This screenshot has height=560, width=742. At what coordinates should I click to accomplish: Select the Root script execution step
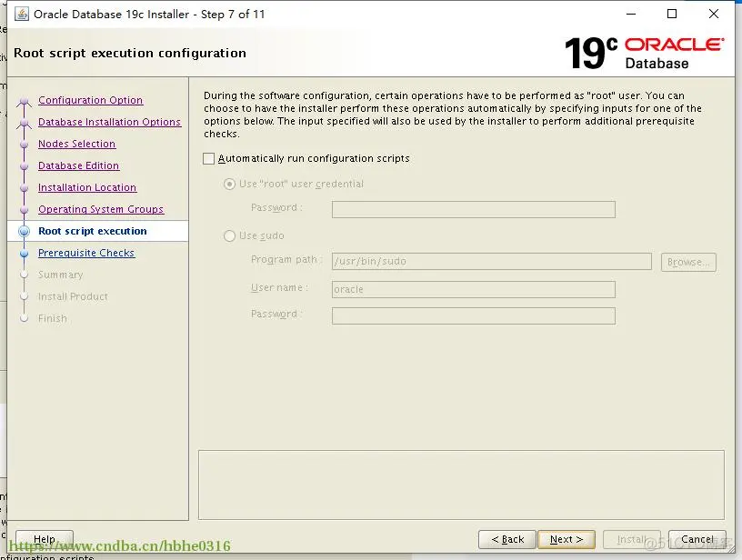point(93,231)
